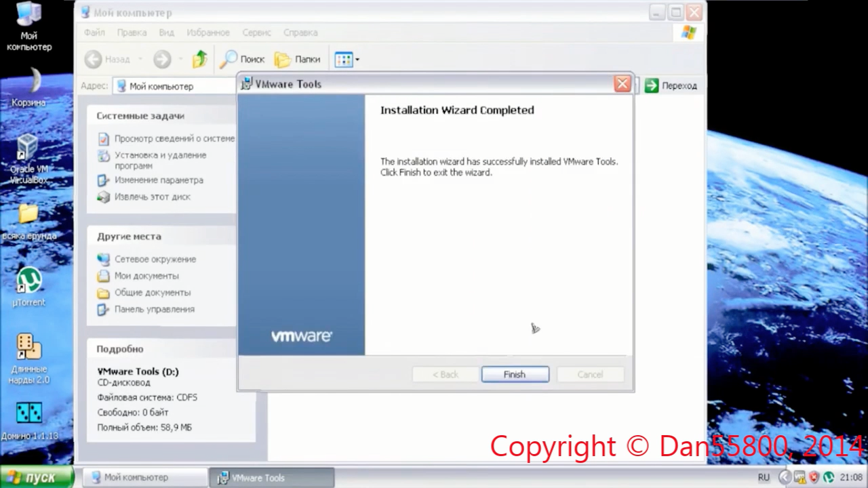868x488 pixels.
Task: Open the Сервис menu
Action: [256, 33]
